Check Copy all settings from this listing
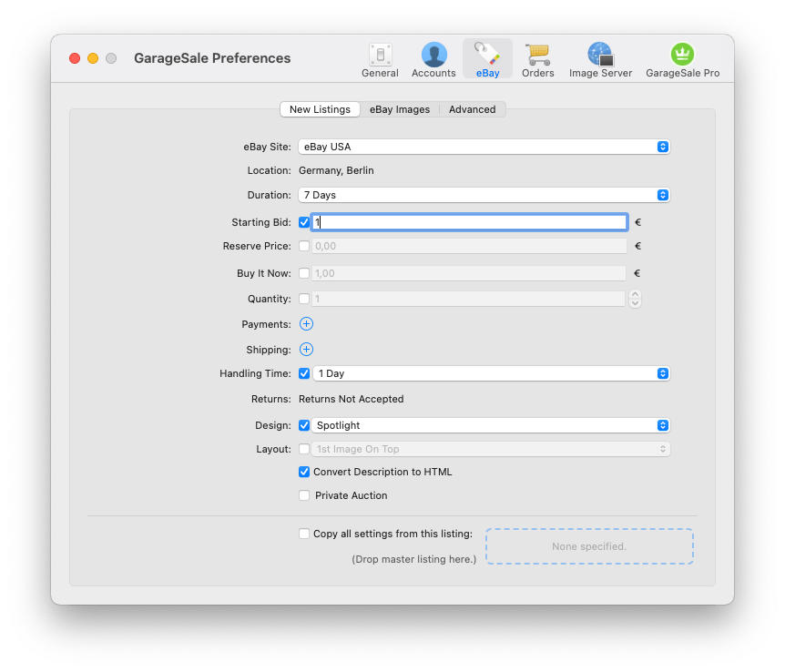This screenshot has width=785, height=672. pos(304,534)
